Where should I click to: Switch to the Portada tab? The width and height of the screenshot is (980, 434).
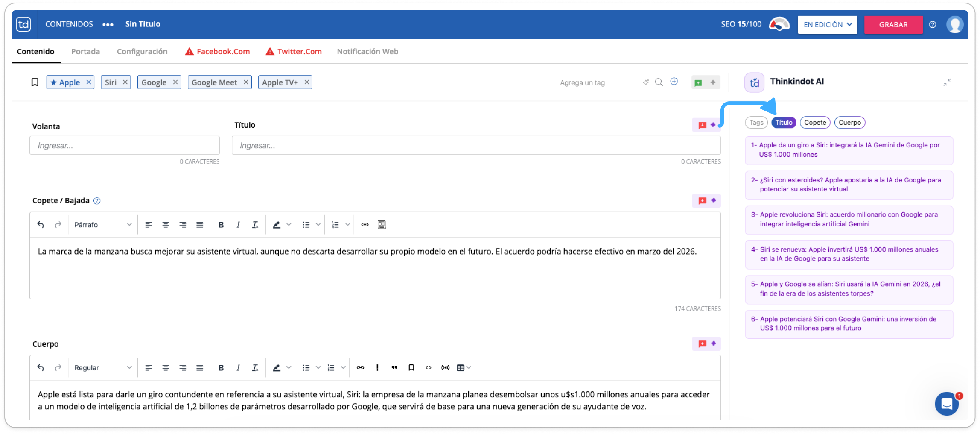point(85,52)
